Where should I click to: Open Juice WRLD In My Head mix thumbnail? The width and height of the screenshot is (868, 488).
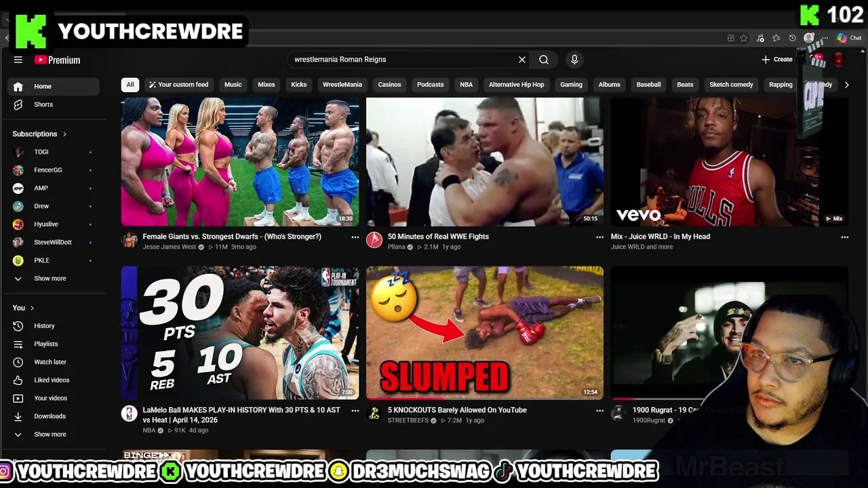(730, 161)
